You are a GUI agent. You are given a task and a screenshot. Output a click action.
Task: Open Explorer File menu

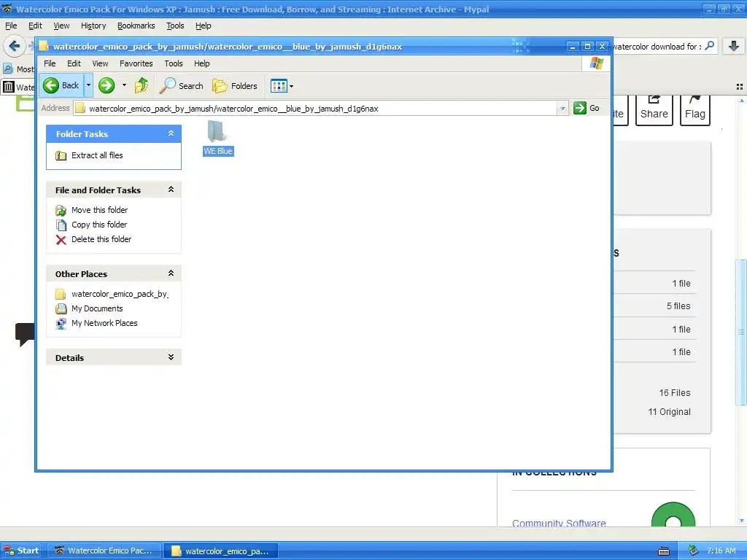tap(50, 63)
